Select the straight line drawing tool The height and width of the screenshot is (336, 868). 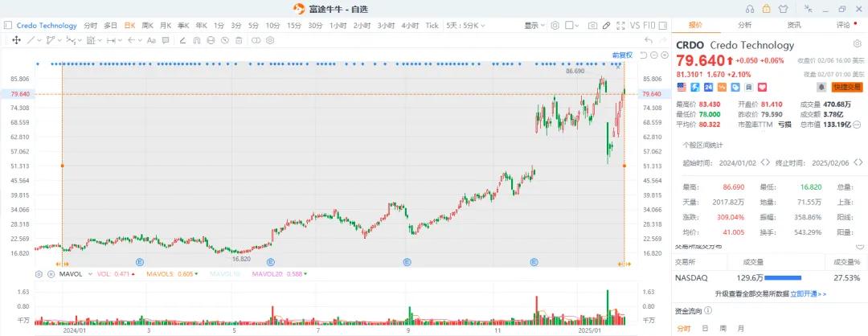click(x=31, y=40)
